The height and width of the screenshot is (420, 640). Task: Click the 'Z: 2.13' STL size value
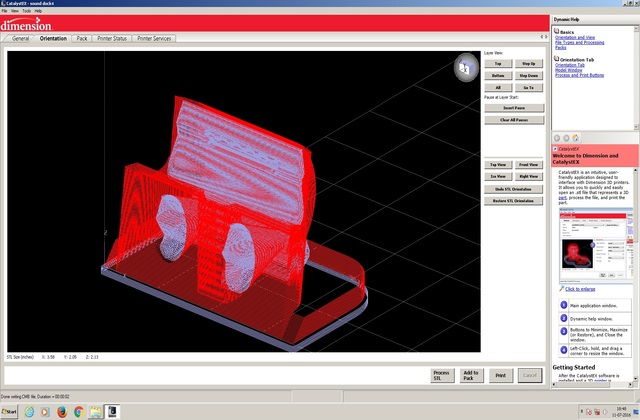[x=92, y=357]
